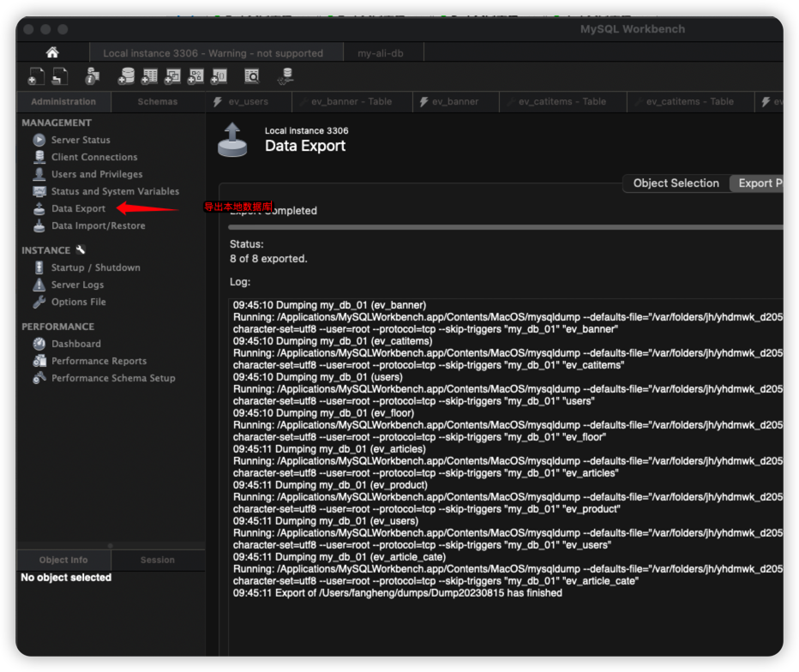Click the Options File wrench icon
This screenshot has height=672, width=799.
[x=39, y=302]
